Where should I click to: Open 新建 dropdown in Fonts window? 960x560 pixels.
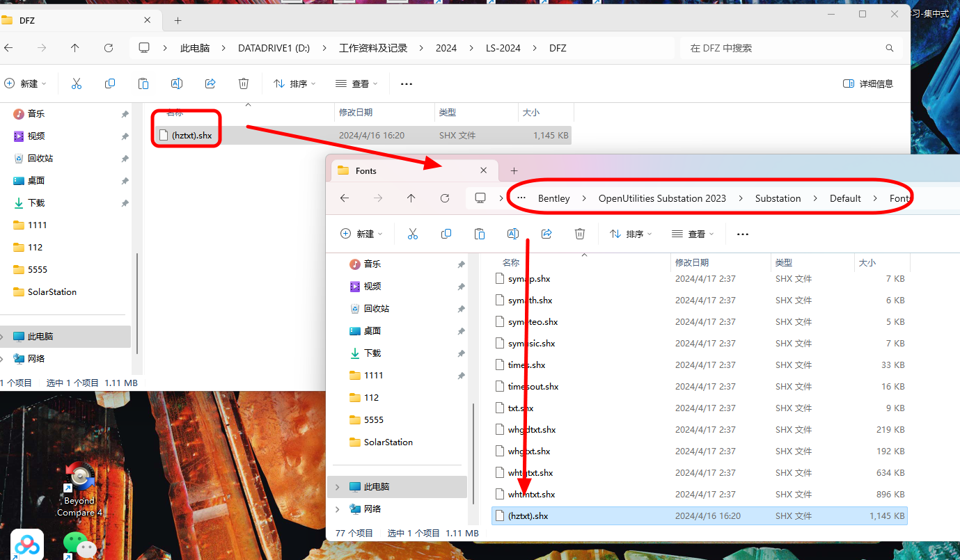[x=361, y=234]
